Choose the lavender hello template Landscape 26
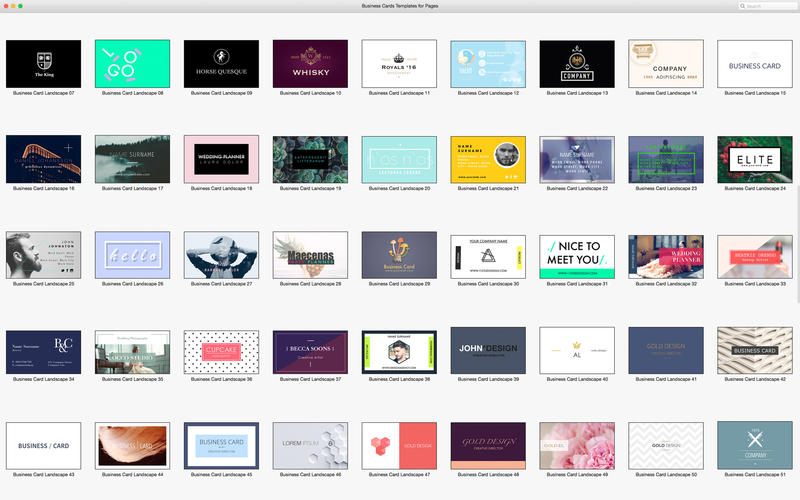Screen dimensions: 800x500 [132, 255]
